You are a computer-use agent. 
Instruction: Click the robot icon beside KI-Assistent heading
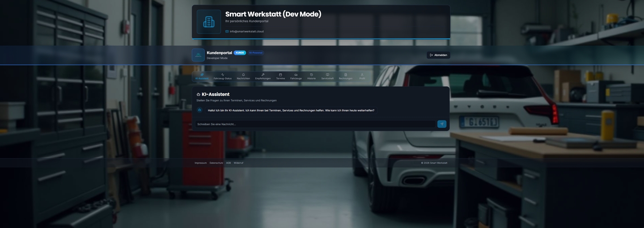click(199, 94)
